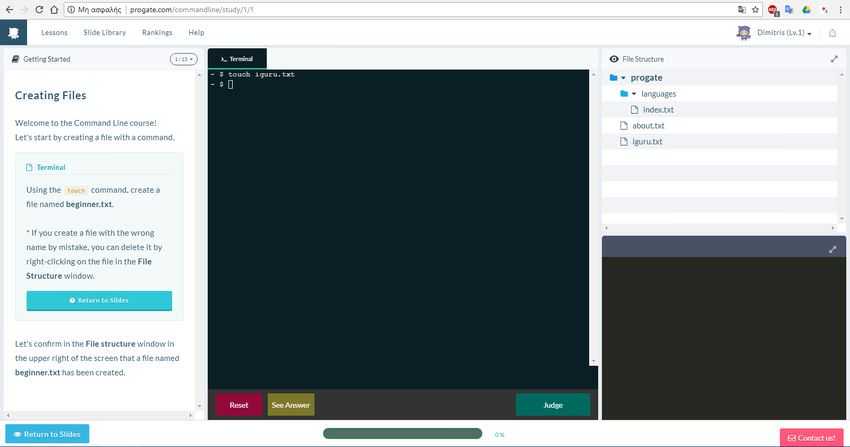Collapse the languages folder arrow
Image resolution: width=850 pixels, height=447 pixels.
click(x=634, y=94)
